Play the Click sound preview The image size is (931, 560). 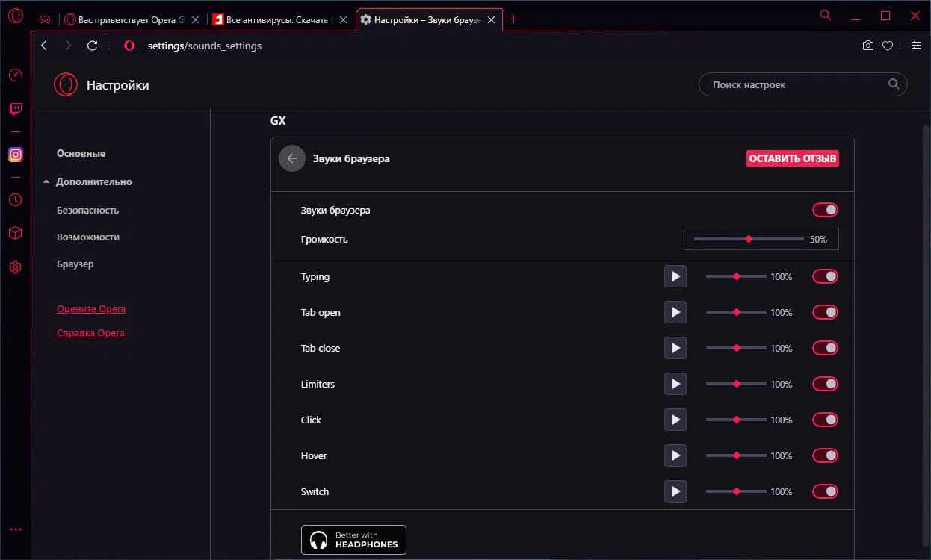point(675,420)
